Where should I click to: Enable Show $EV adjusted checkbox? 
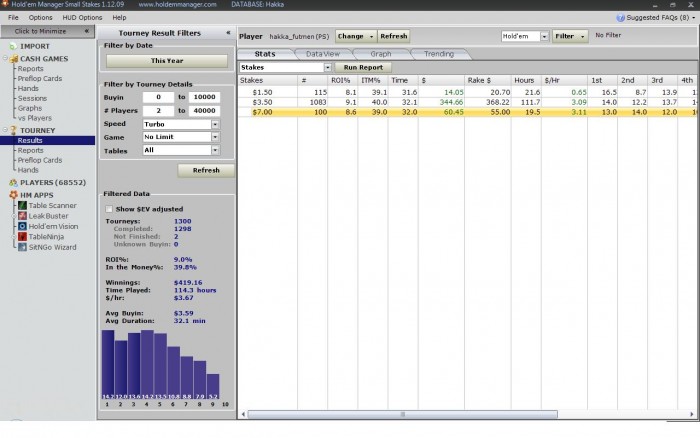[108, 208]
